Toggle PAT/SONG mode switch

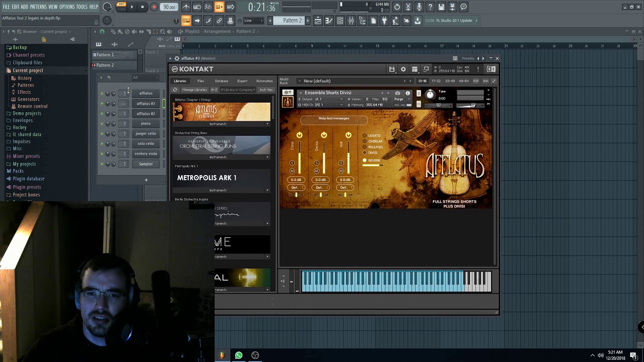(x=121, y=7)
